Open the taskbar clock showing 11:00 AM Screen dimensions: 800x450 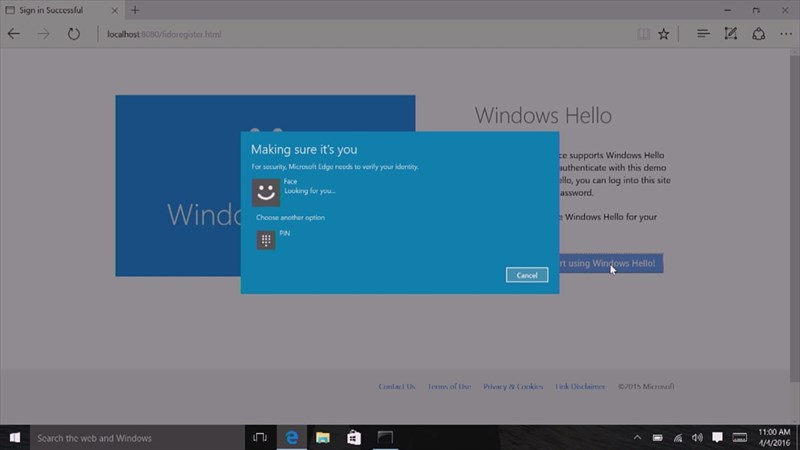[774, 437]
